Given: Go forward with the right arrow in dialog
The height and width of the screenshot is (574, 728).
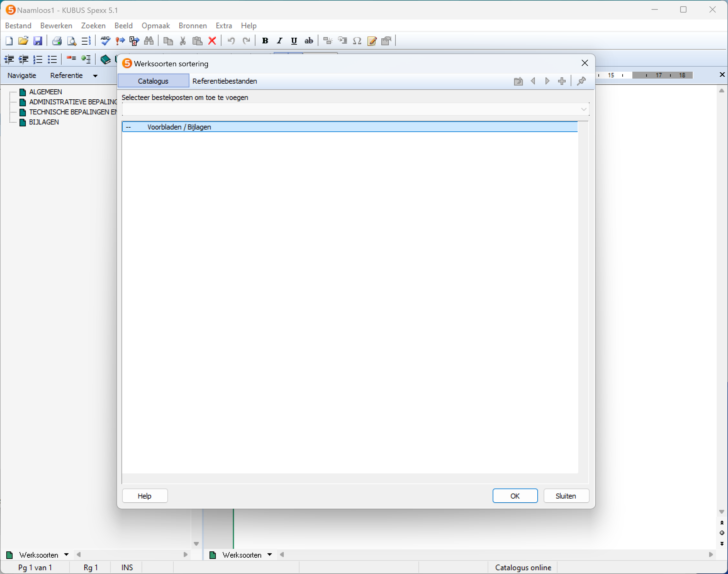Looking at the screenshot, I should 547,81.
